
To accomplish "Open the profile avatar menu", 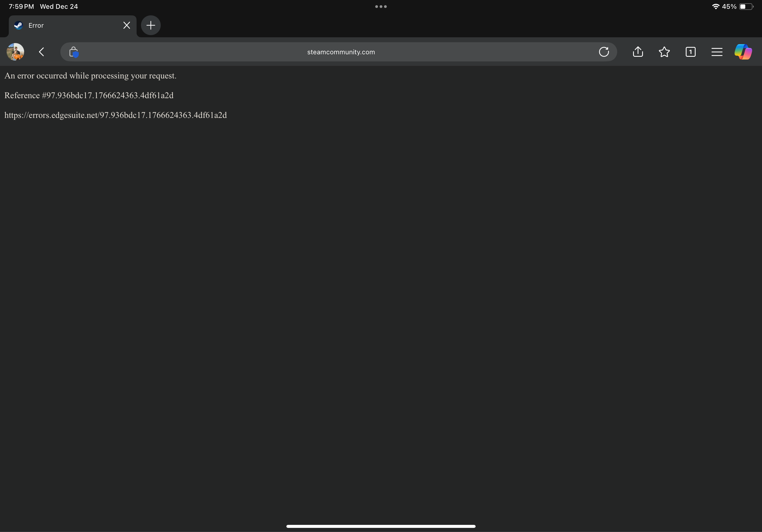I will point(15,52).
